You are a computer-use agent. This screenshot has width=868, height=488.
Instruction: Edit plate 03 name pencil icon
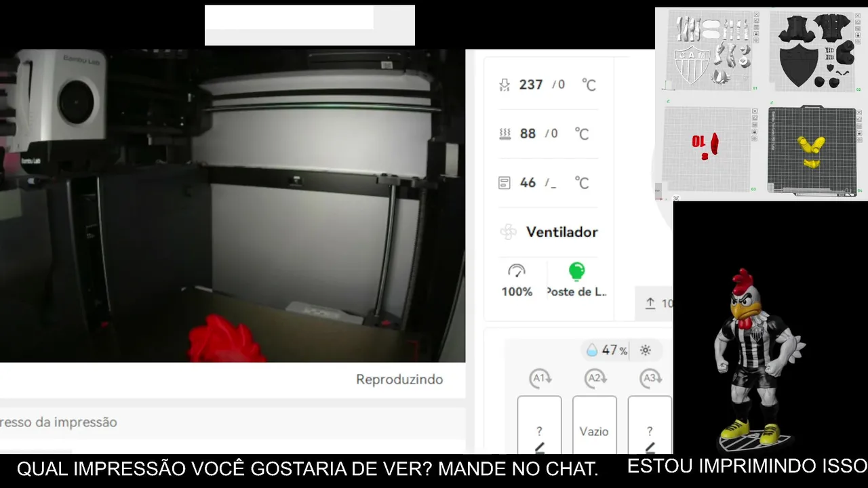pyautogui.click(x=668, y=102)
